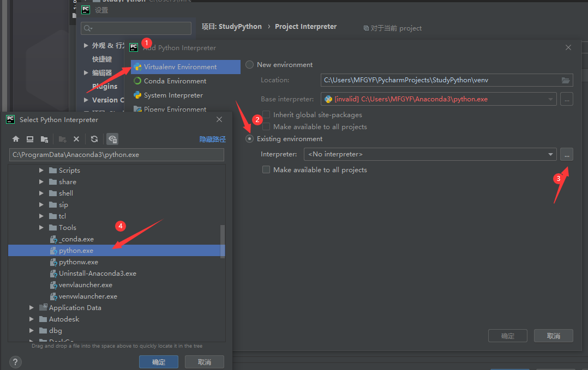This screenshot has width=588, height=370.
Task: Select python.exe file in tree
Action: pos(116,251)
